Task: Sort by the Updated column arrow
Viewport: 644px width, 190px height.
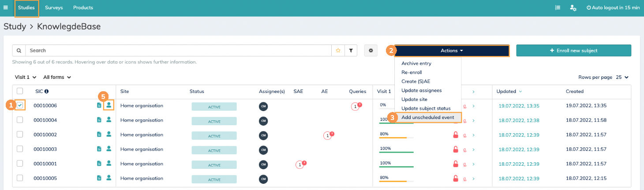Action: [x=520, y=92]
